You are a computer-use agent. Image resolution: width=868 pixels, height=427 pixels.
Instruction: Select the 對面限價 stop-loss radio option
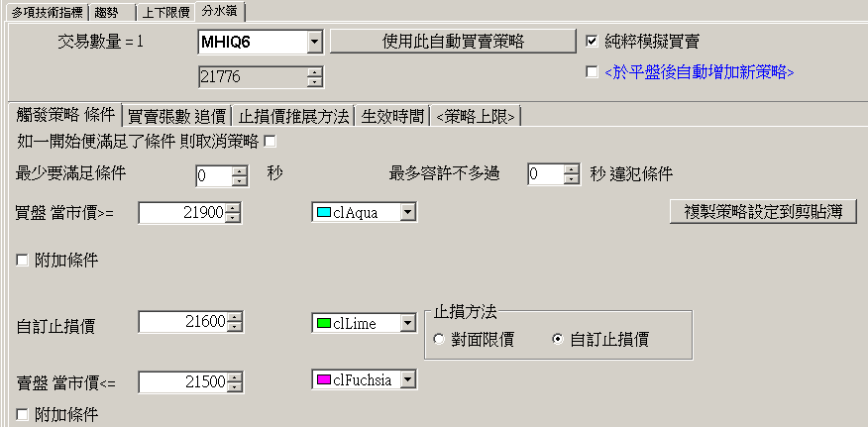point(441,339)
